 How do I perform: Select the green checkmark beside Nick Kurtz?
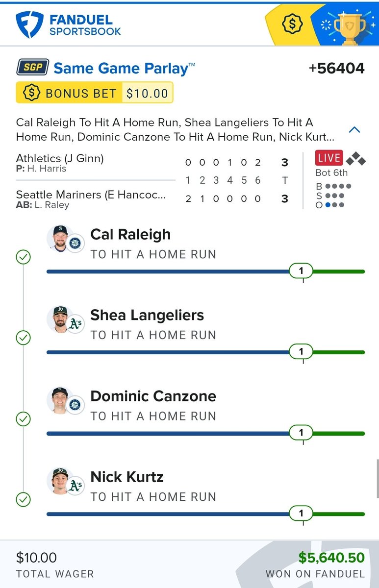pyautogui.click(x=23, y=499)
